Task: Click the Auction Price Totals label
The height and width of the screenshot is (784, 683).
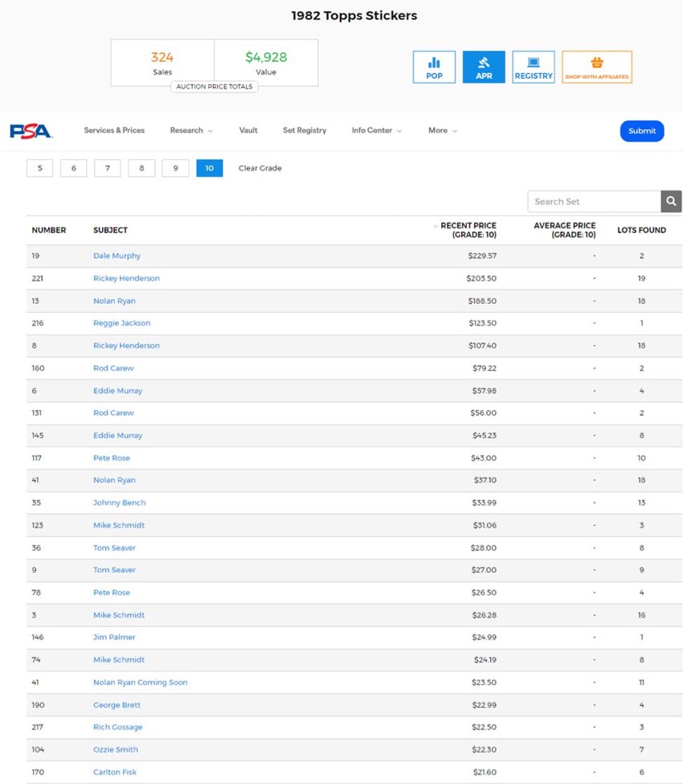Action: point(215,87)
